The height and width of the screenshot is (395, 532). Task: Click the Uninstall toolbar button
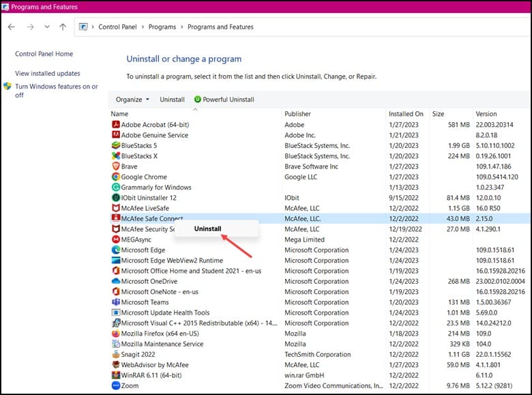(172, 100)
